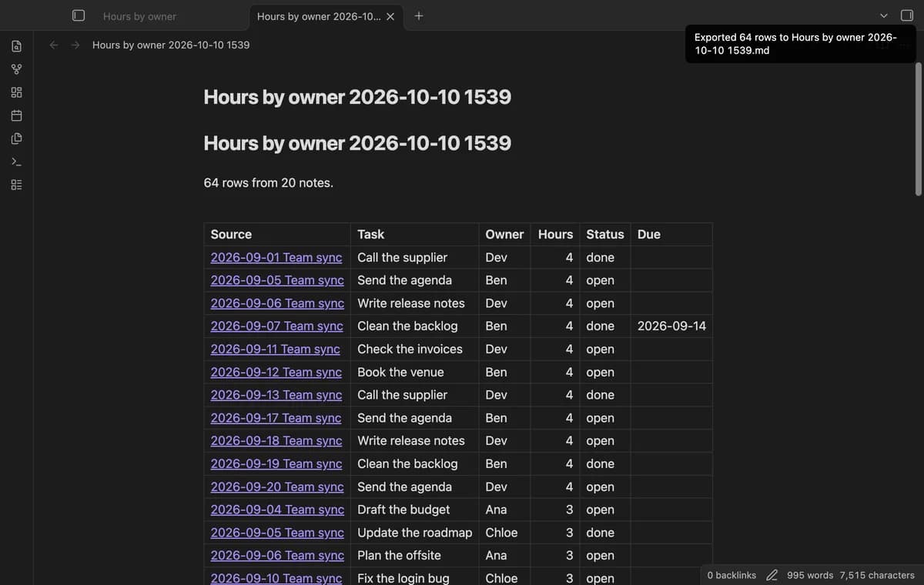Follow the 2026-09-18 Team sync link
The width and height of the screenshot is (924, 585).
tap(276, 440)
